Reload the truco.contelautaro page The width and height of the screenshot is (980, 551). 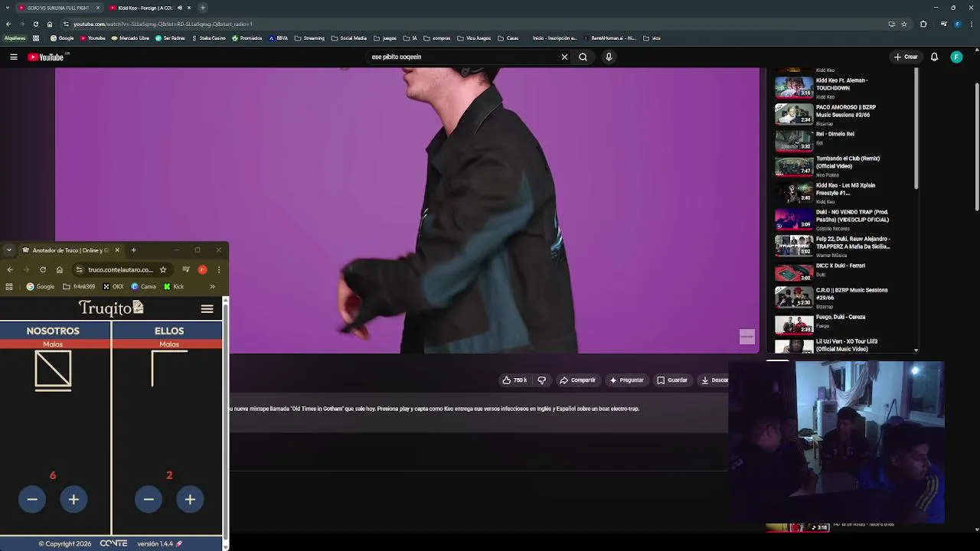click(x=43, y=269)
